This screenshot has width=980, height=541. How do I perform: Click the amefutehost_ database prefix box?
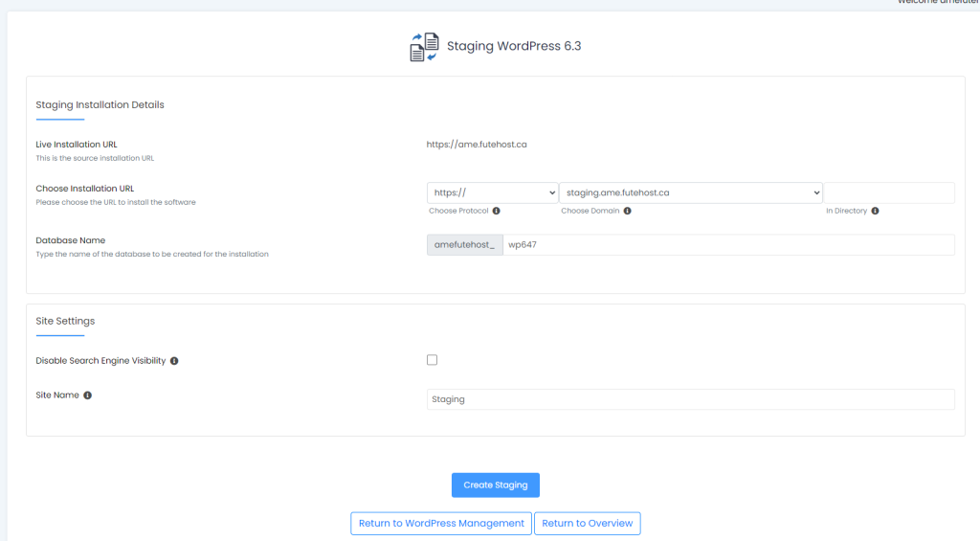coord(464,245)
